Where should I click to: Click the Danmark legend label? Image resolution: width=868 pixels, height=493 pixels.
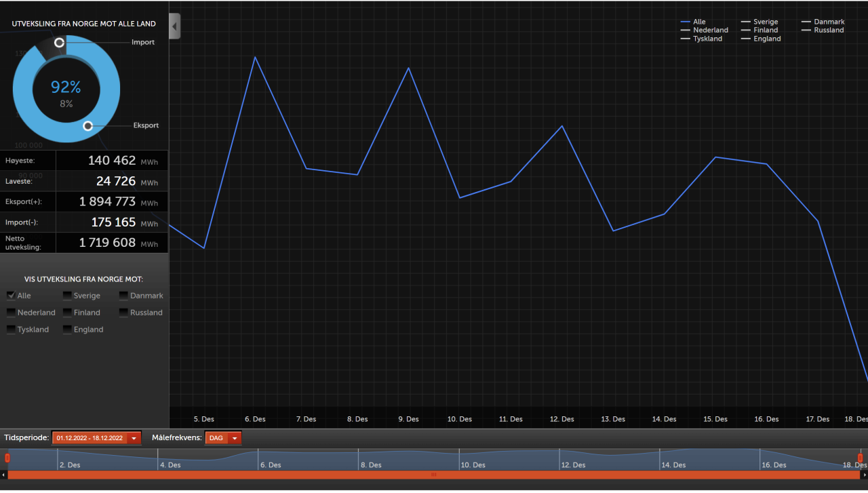pyautogui.click(x=829, y=22)
